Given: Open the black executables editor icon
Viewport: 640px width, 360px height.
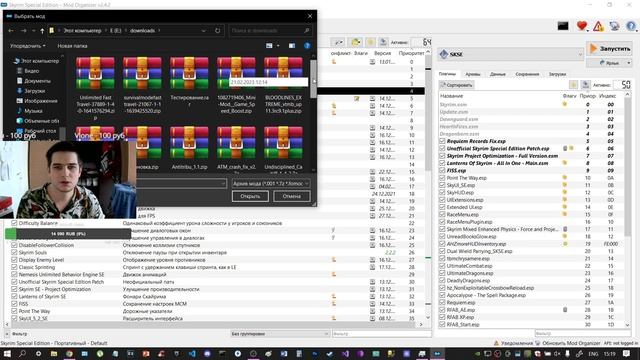Looking at the screenshot, I should pyautogui.click(x=563, y=26).
